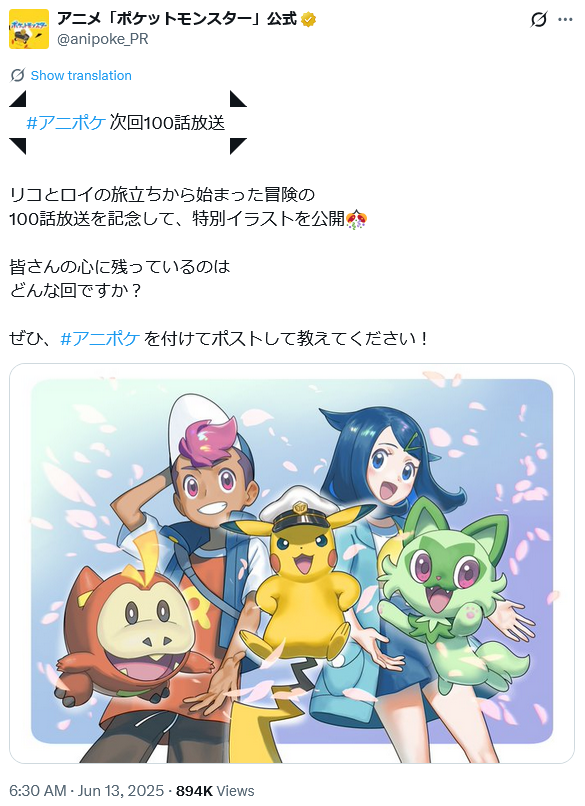The image size is (585, 806).
Task: Click the bottom-left black triangle decoration
Action: click(17, 146)
